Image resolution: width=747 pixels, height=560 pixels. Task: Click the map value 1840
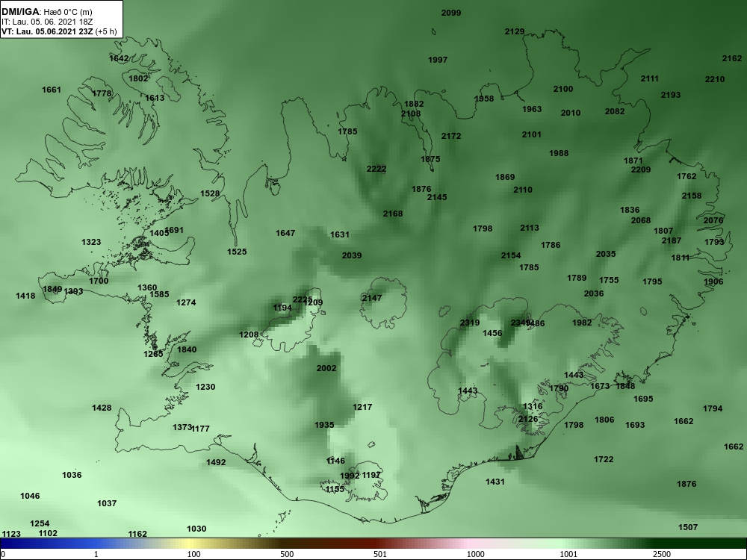[187, 349]
